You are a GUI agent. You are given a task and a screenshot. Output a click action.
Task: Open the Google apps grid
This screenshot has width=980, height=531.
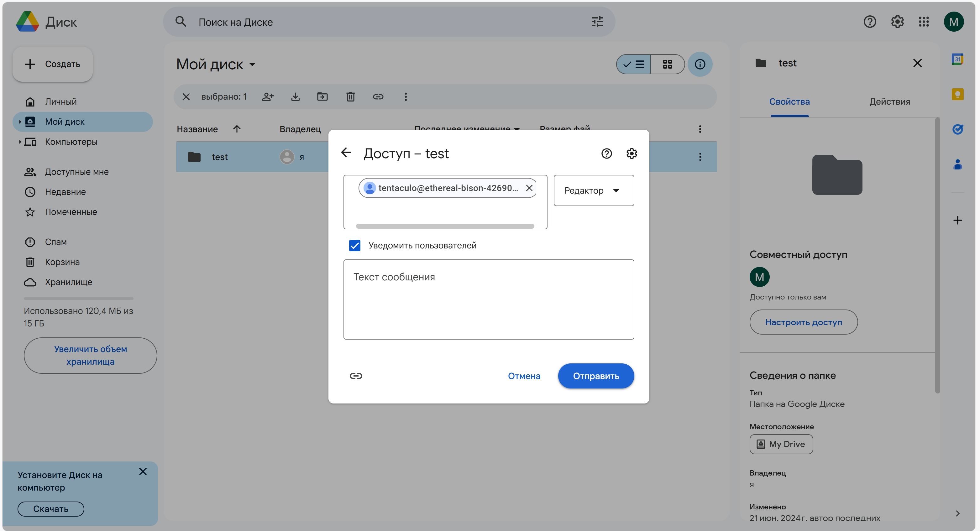924,22
